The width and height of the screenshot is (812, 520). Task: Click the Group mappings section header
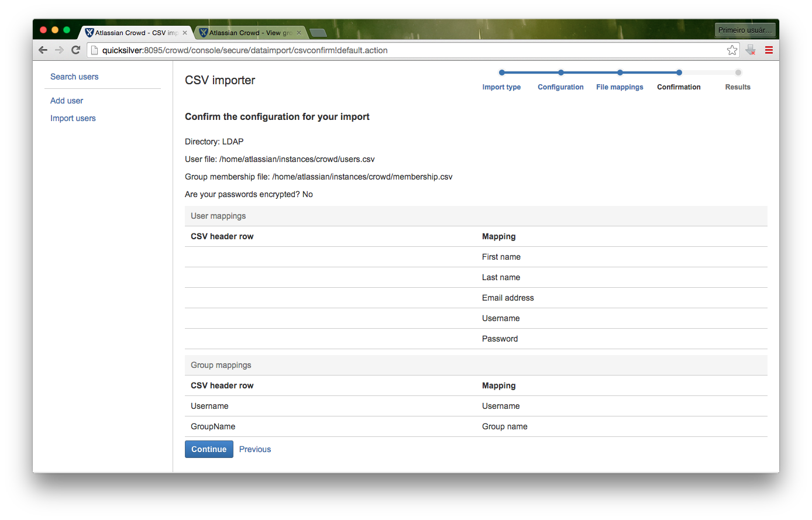tap(476, 365)
